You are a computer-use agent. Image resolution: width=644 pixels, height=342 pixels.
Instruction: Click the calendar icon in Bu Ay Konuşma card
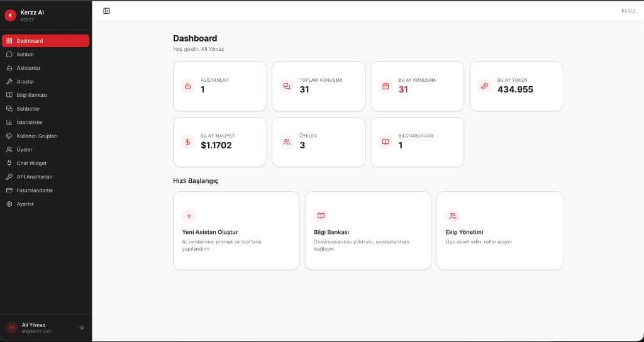[386, 86]
